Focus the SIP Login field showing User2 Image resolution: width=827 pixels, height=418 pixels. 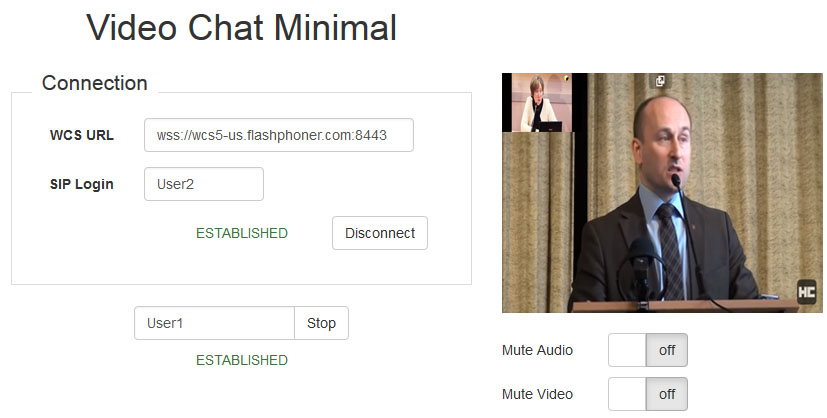point(204,184)
